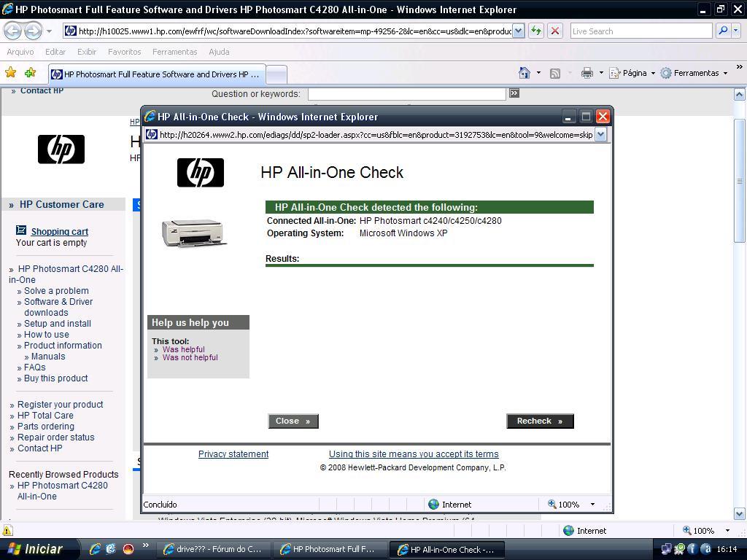Open the Exibir menu
747x560 pixels.
tap(87, 52)
